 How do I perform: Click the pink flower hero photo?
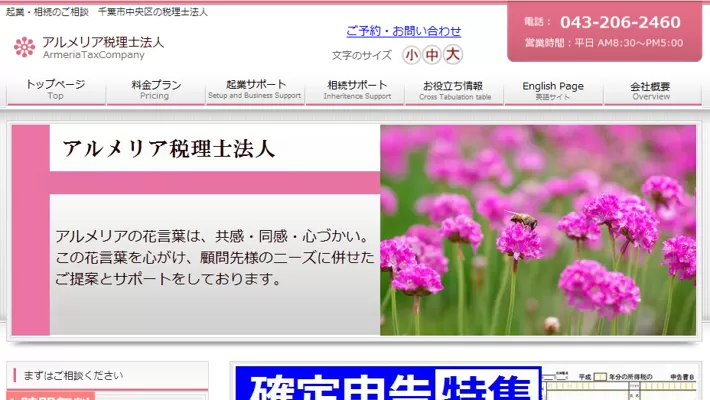538,230
